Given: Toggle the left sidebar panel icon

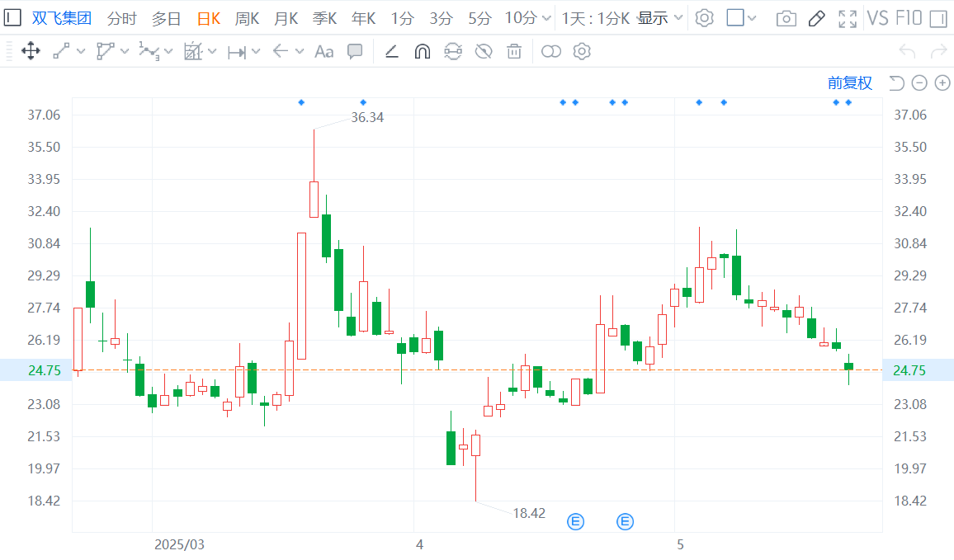Looking at the screenshot, I should point(12,18).
